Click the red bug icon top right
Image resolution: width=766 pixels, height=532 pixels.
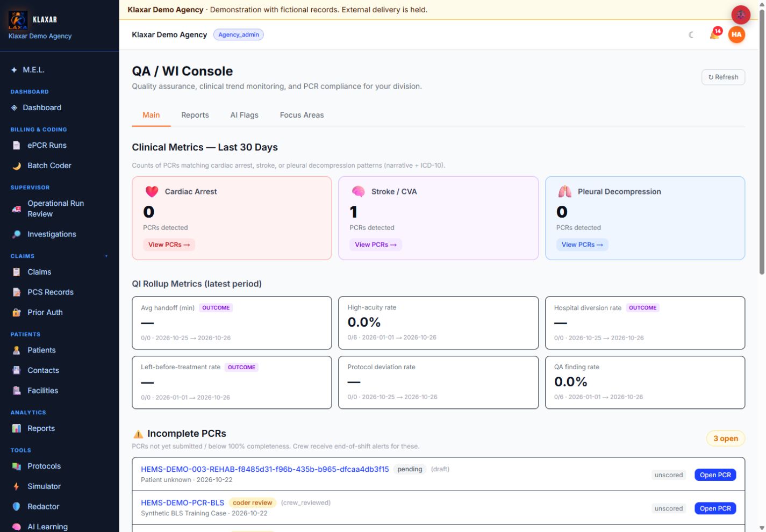click(741, 15)
